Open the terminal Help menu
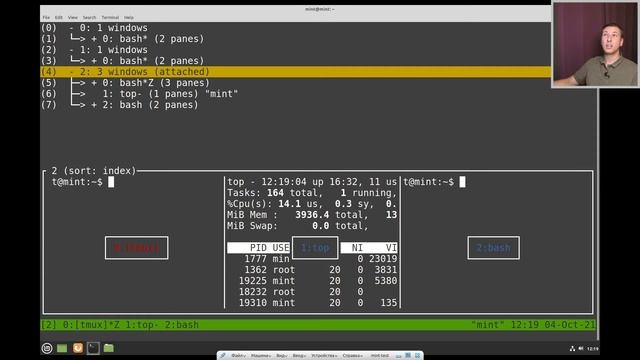 click(x=129, y=18)
